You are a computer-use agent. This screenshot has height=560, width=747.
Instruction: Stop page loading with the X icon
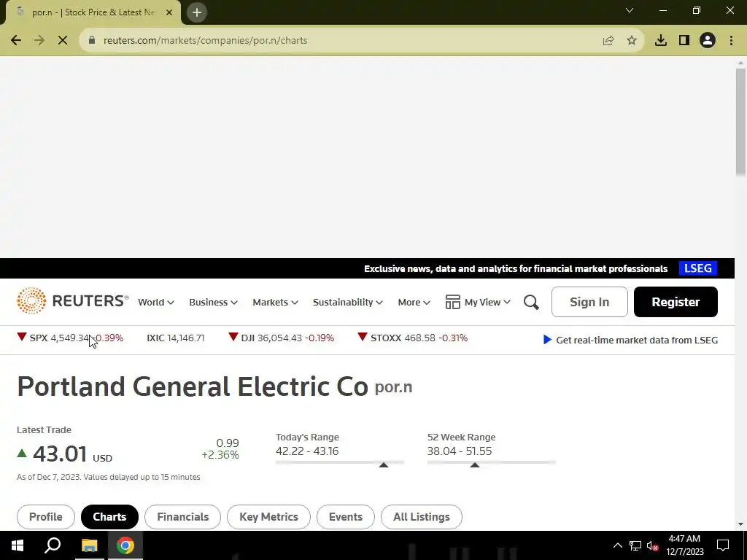(x=63, y=41)
